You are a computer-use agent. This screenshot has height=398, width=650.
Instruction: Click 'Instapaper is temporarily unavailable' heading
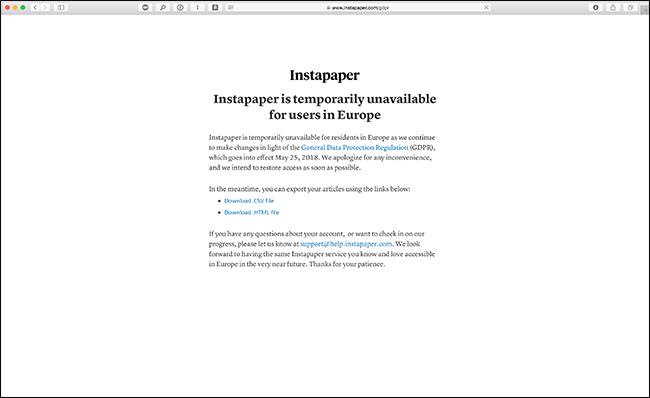click(325, 107)
